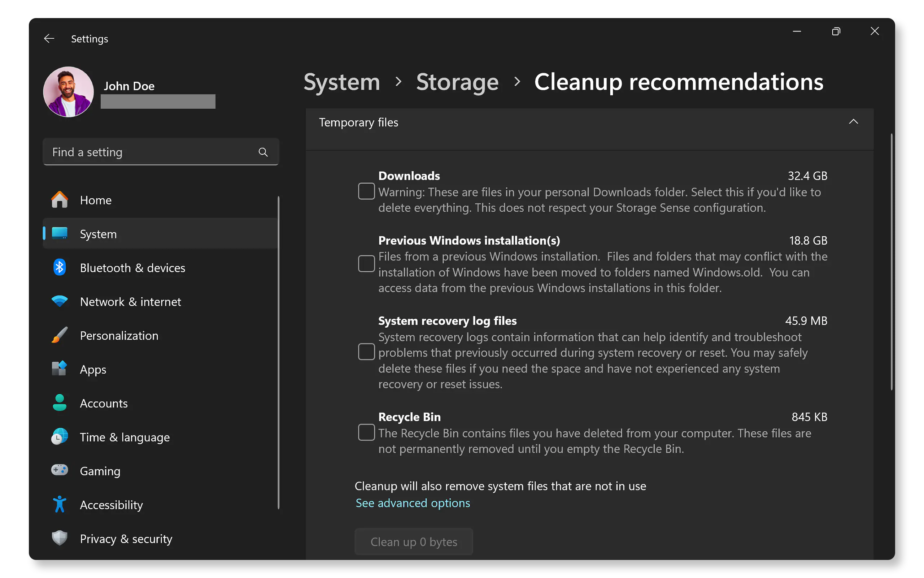Open Accounts settings label
This screenshot has height=578, width=924.
coord(104,403)
